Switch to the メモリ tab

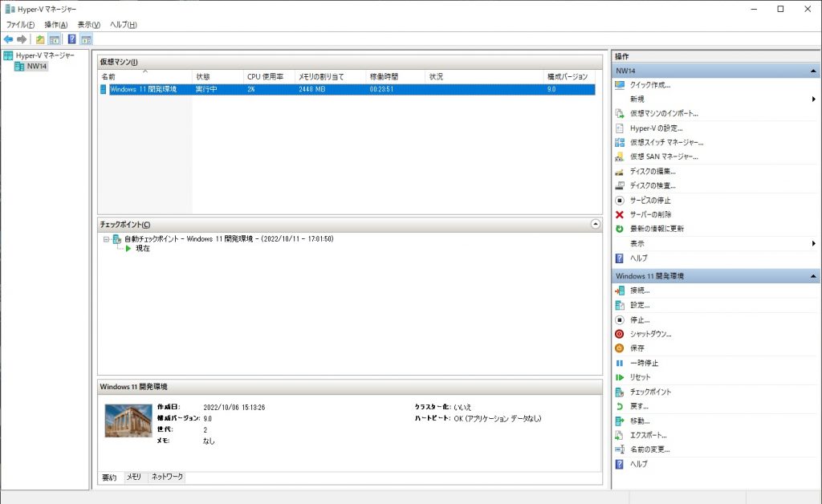(x=134, y=477)
